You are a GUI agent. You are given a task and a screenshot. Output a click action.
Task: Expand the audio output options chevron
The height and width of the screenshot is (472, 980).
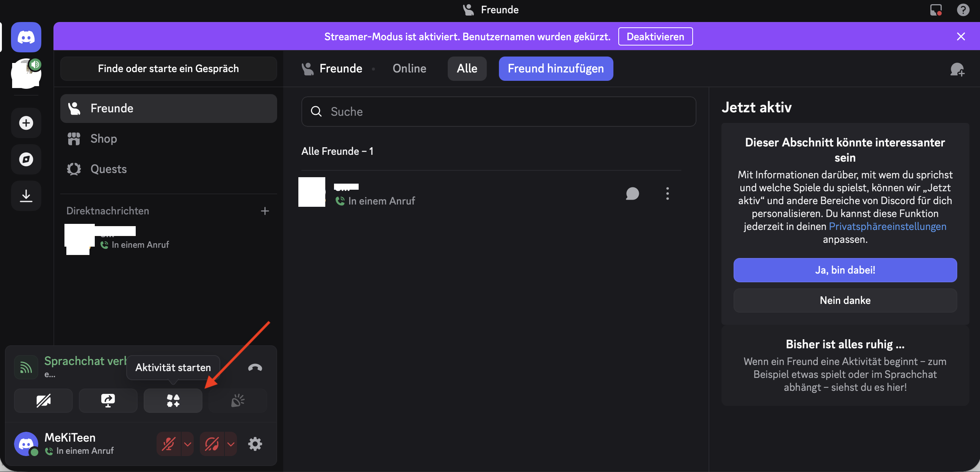coord(231,444)
